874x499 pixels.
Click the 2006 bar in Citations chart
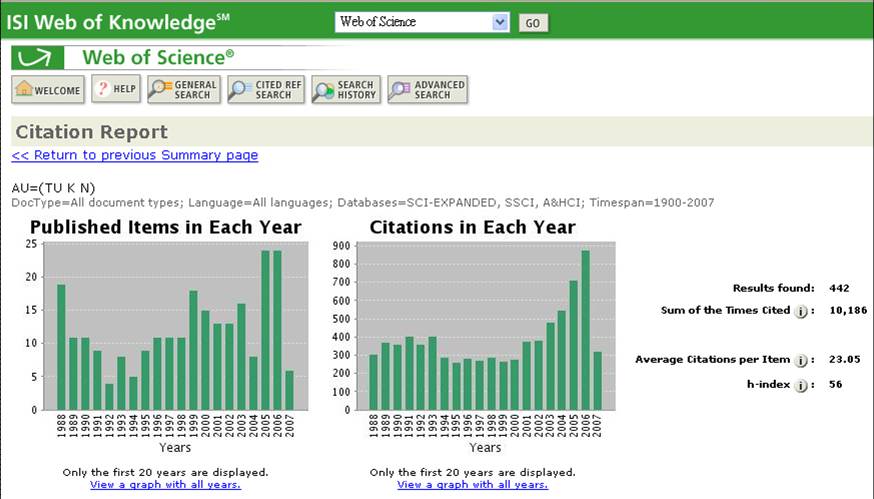(x=585, y=330)
